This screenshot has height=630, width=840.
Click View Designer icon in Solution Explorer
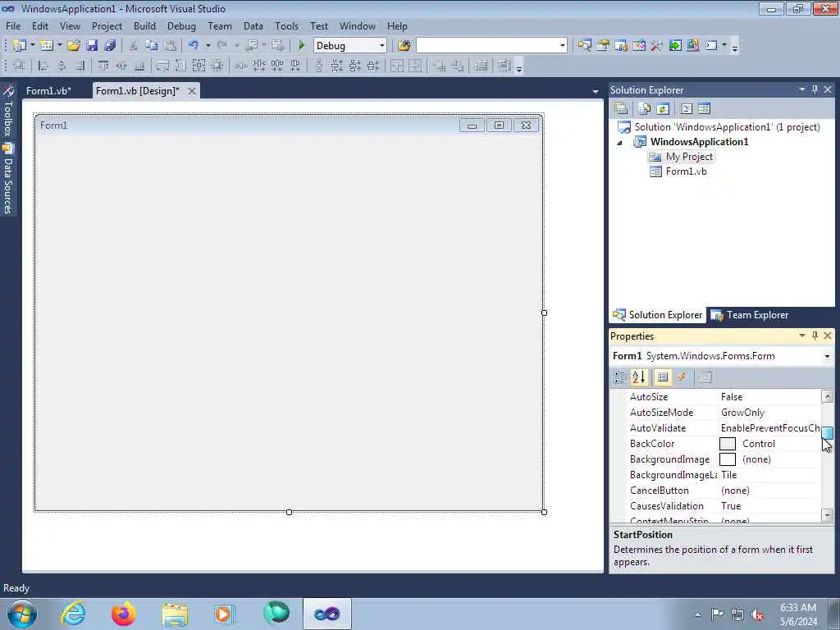[x=704, y=109]
